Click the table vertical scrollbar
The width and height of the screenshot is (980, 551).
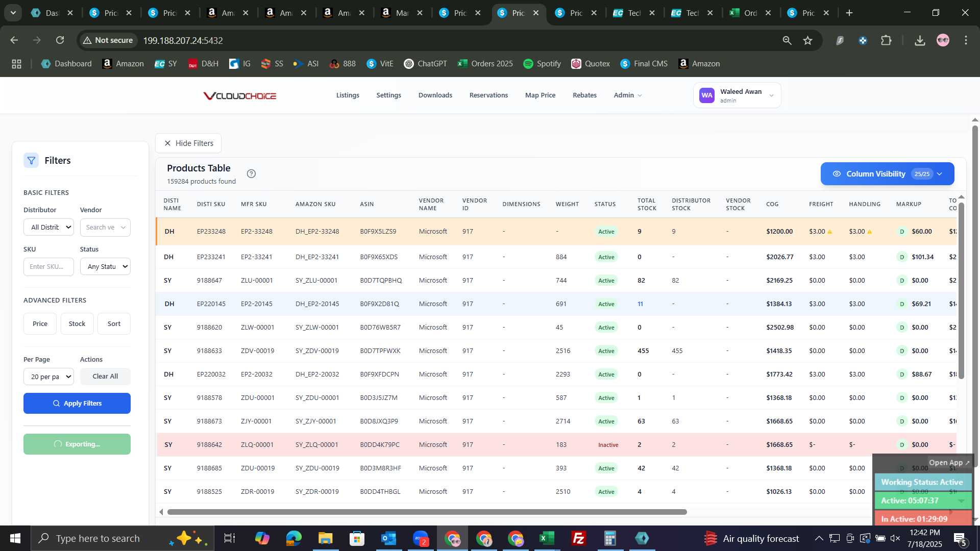[961, 291]
